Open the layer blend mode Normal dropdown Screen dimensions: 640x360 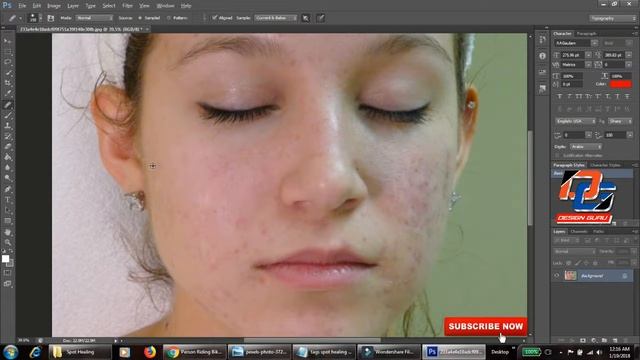point(574,251)
